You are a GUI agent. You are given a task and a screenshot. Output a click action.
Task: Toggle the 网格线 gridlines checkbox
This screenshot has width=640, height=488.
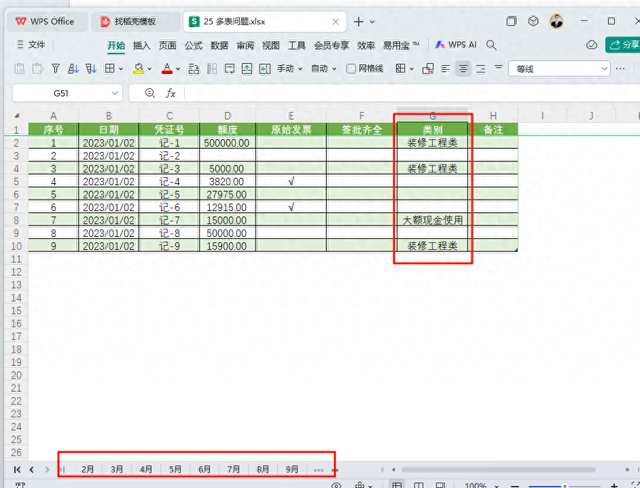(x=351, y=69)
